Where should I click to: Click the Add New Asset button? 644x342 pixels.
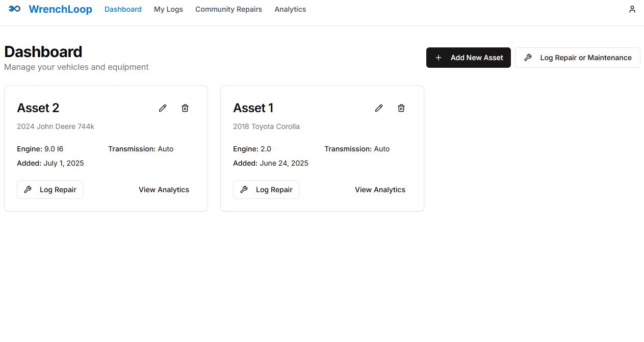tap(469, 58)
